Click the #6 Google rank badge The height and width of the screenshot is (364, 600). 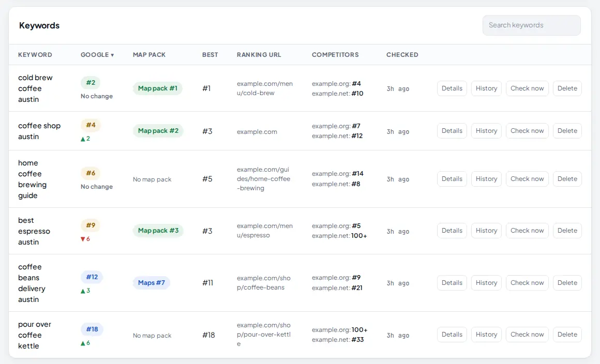(91, 173)
